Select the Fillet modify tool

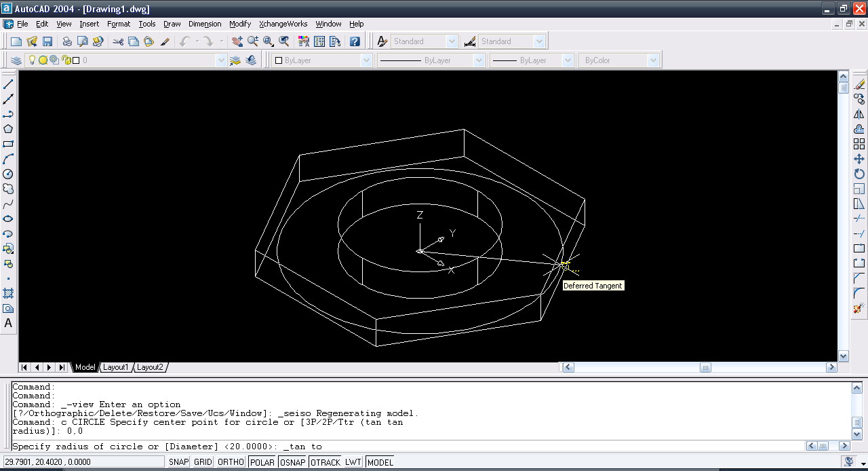pos(859,293)
